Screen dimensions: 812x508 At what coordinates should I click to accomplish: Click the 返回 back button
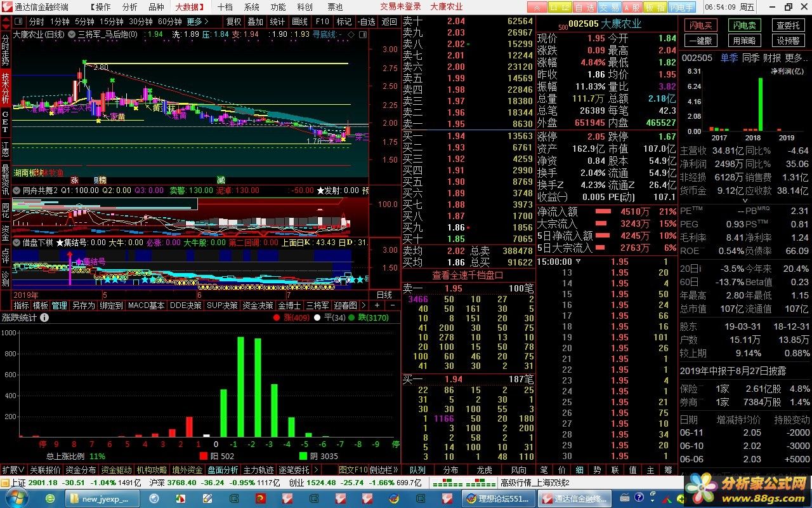click(x=389, y=22)
